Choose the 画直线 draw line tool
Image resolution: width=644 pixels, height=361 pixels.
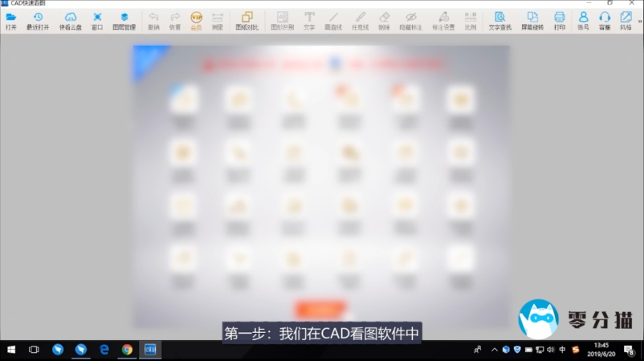(333, 21)
